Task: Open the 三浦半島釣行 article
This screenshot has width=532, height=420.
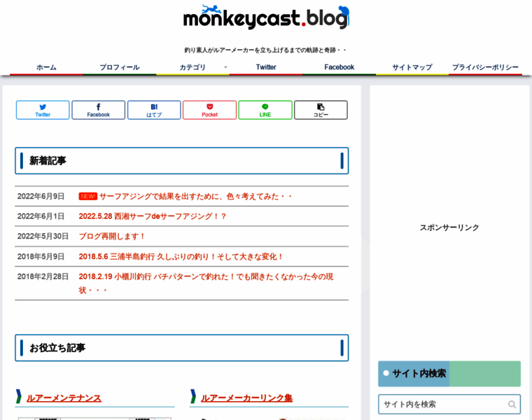Action: (181, 256)
